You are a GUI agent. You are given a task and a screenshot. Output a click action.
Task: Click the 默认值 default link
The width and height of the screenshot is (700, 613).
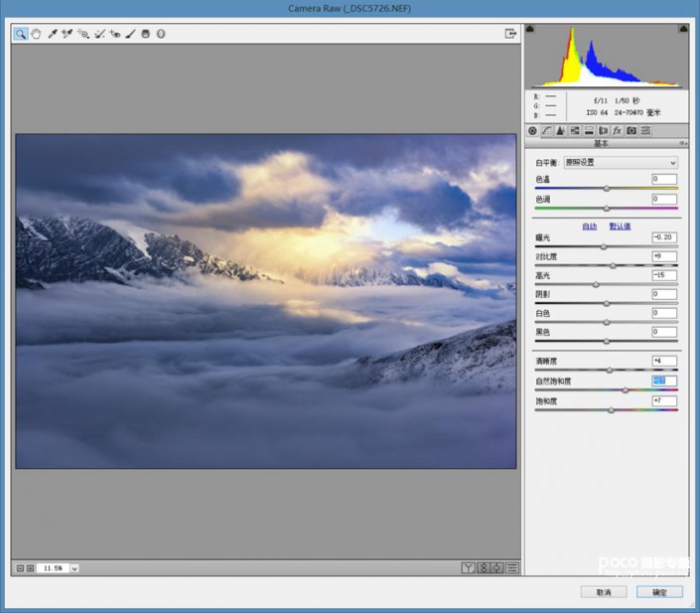coord(620,226)
